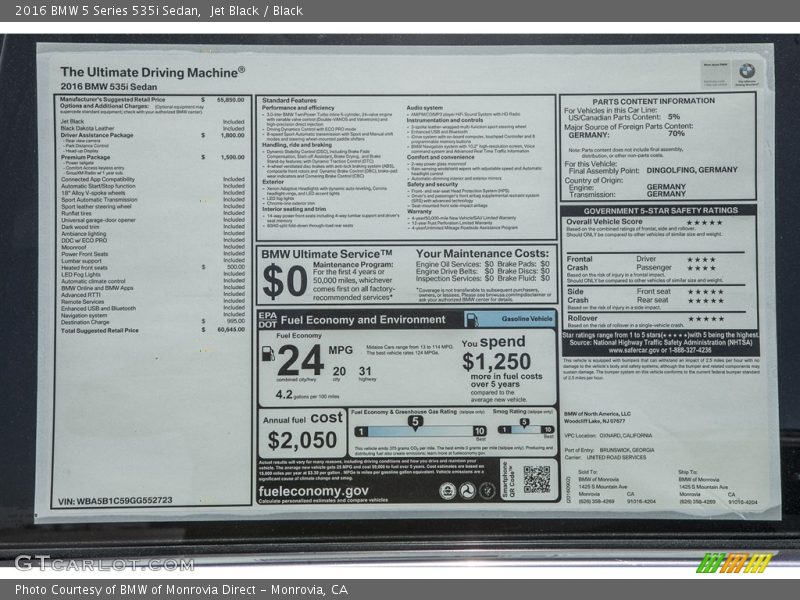Viewport: 800px width, 600px height.
Task: Click the Fuel Economy & Greenhouse Gas rating bar
Action: (x=417, y=431)
